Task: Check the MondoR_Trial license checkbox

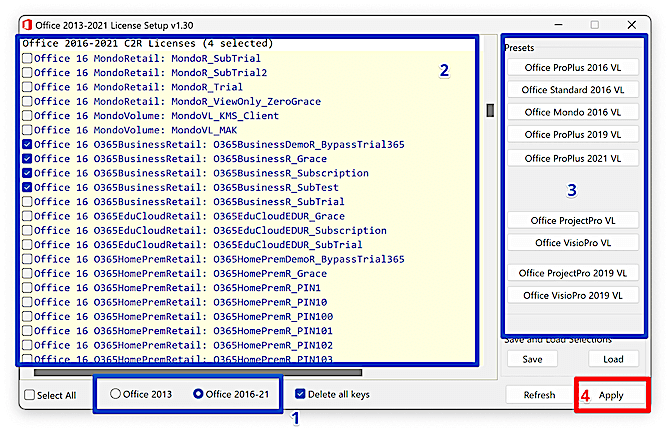Action: coord(27,87)
